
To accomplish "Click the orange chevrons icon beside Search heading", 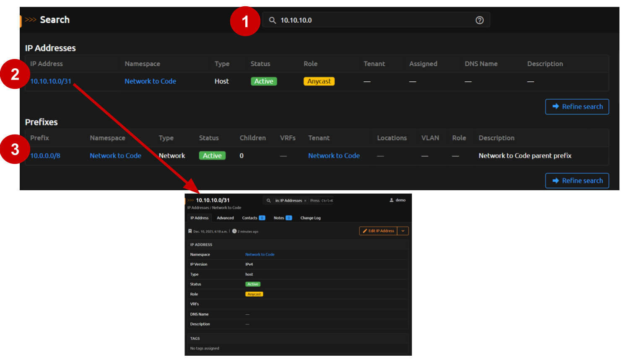I will click(x=30, y=20).
